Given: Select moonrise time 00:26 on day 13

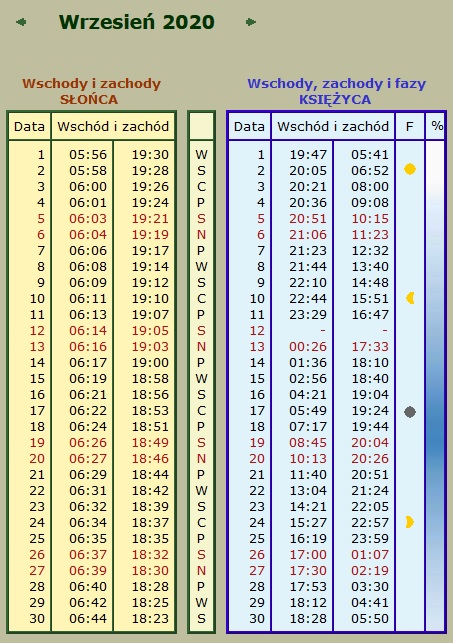Looking at the screenshot, I should (x=308, y=347).
